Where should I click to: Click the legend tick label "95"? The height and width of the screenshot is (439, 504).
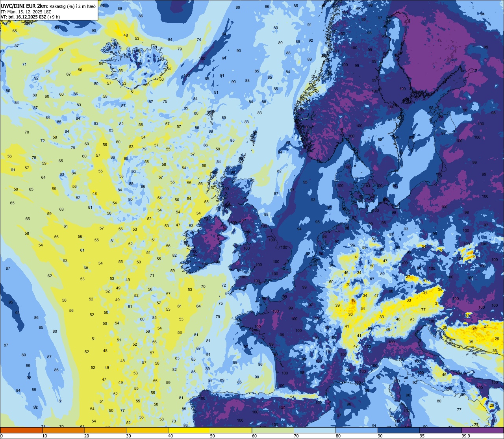pyautogui.click(x=422, y=436)
